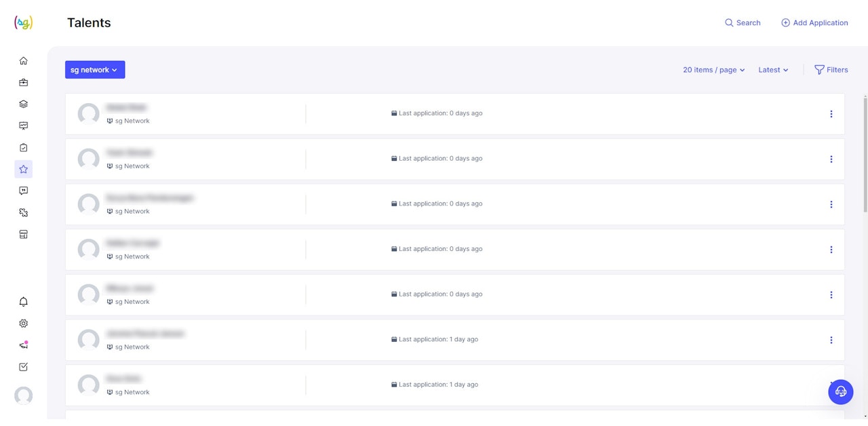Click the user profile avatar in sidebar
The image size is (868, 426).
click(23, 395)
